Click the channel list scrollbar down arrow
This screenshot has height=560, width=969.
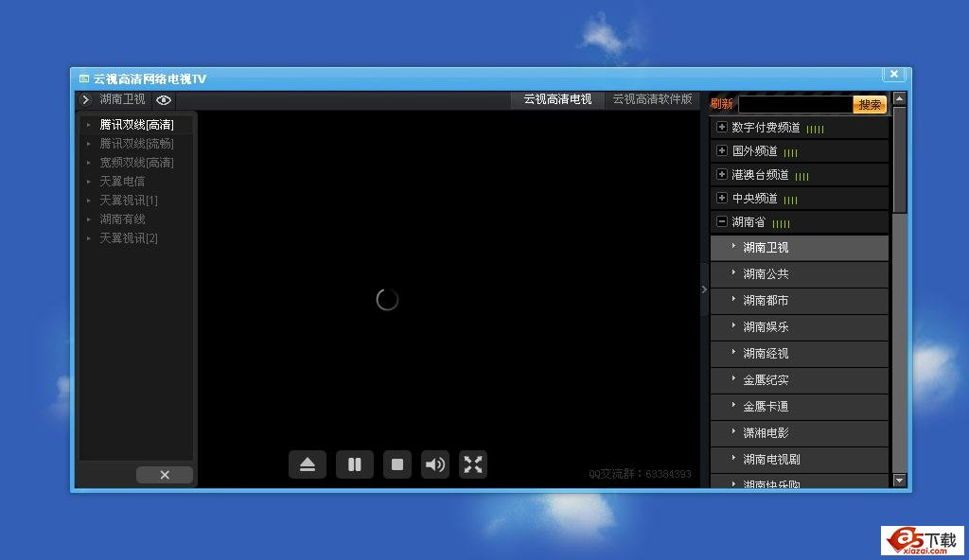tap(899, 481)
